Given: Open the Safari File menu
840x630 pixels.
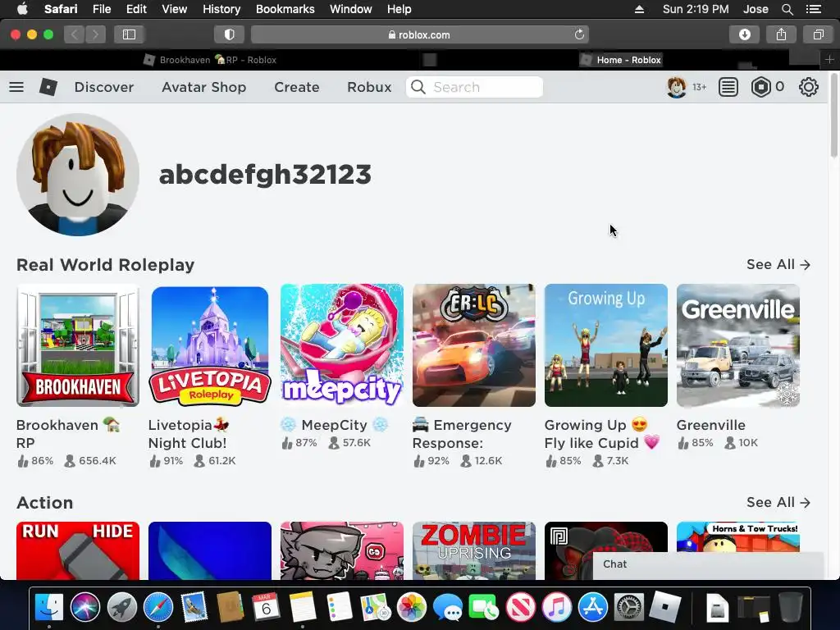Looking at the screenshot, I should tap(101, 9).
